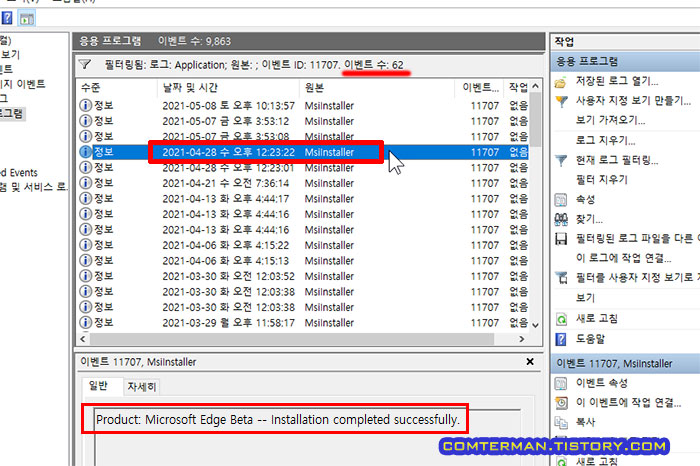Choose 보기 가져오기 in actions pane
The image size is (700, 466).
(x=610, y=120)
